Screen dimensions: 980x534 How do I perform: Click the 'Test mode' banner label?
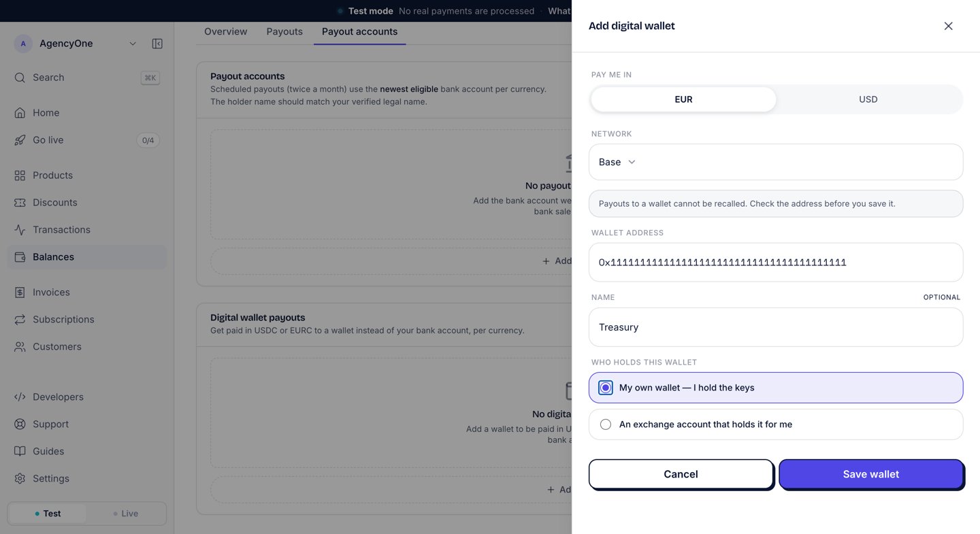[371, 11]
